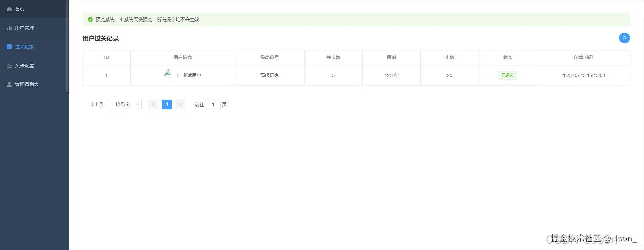Open the 首页 menu item
Screen dimensions: 644x250
tap(34, 9)
